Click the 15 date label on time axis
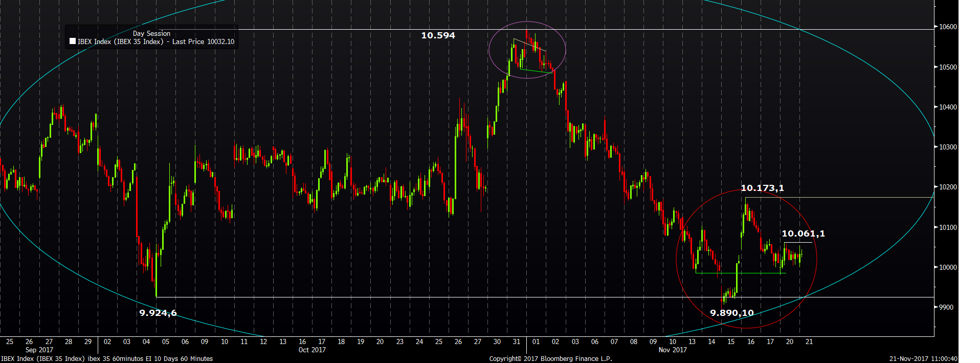 (x=731, y=341)
